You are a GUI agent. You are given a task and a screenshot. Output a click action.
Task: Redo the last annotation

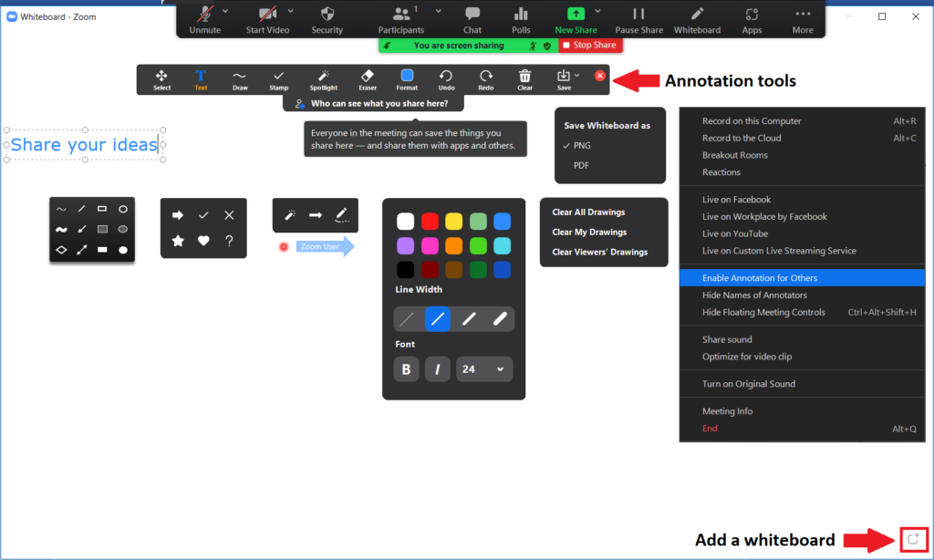[485, 80]
